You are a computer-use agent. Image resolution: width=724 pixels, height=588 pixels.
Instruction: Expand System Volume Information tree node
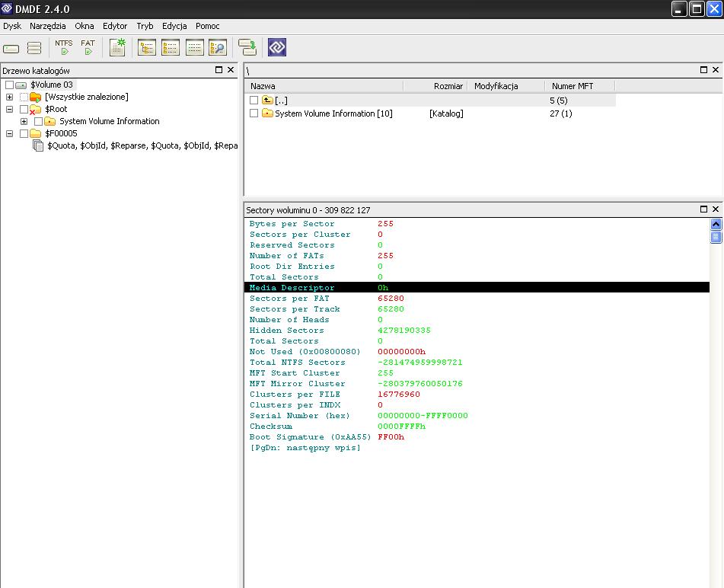(x=24, y=121)
